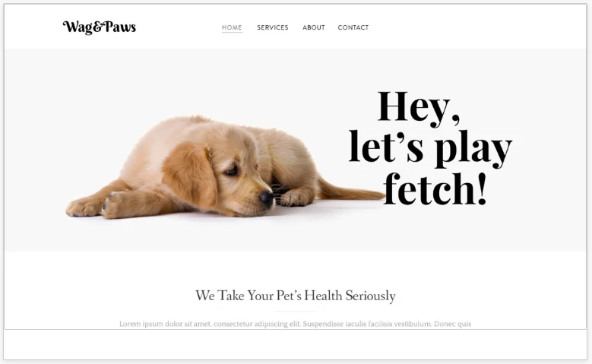
Task: Click the thin divider under the heading
Action: click(x=296, y=312)
